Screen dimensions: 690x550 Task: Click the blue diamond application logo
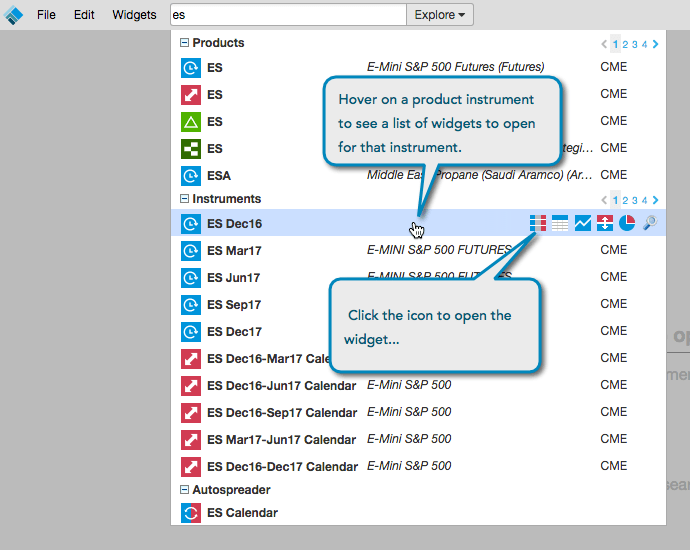(13, 15)
